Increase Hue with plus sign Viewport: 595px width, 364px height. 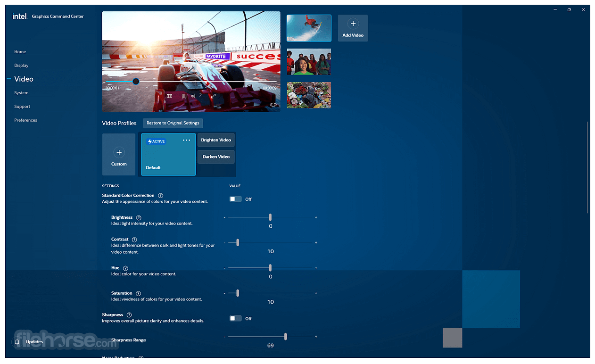tap(316, 268)
